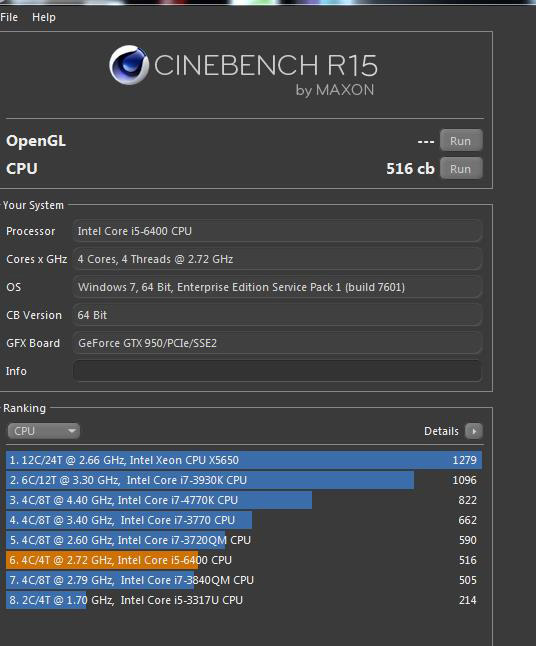Open the Help menu

[x=44, y=17]
